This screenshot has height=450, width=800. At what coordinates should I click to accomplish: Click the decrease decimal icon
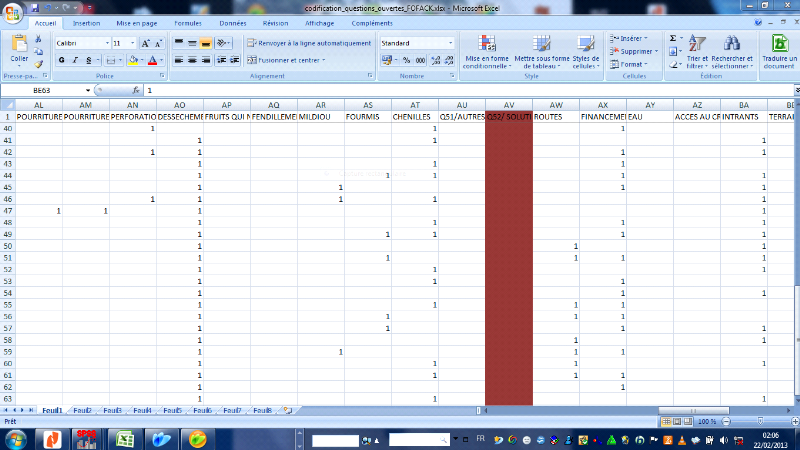448,60
